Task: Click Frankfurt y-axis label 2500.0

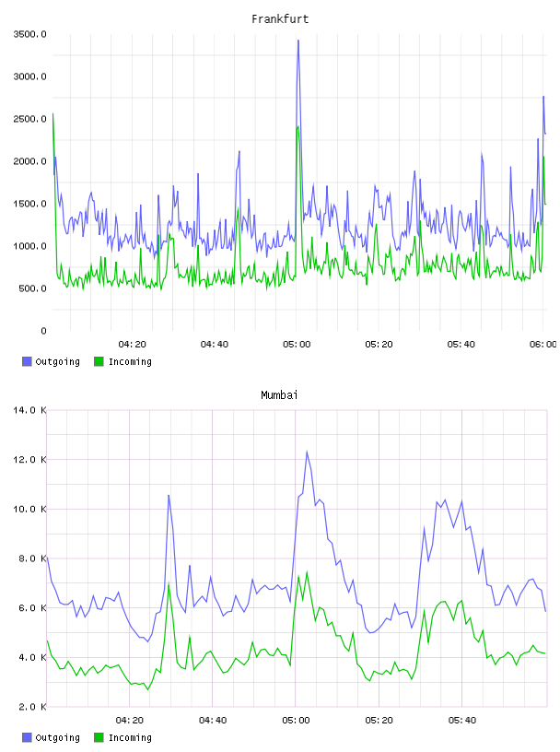Action: click(29, 119)
